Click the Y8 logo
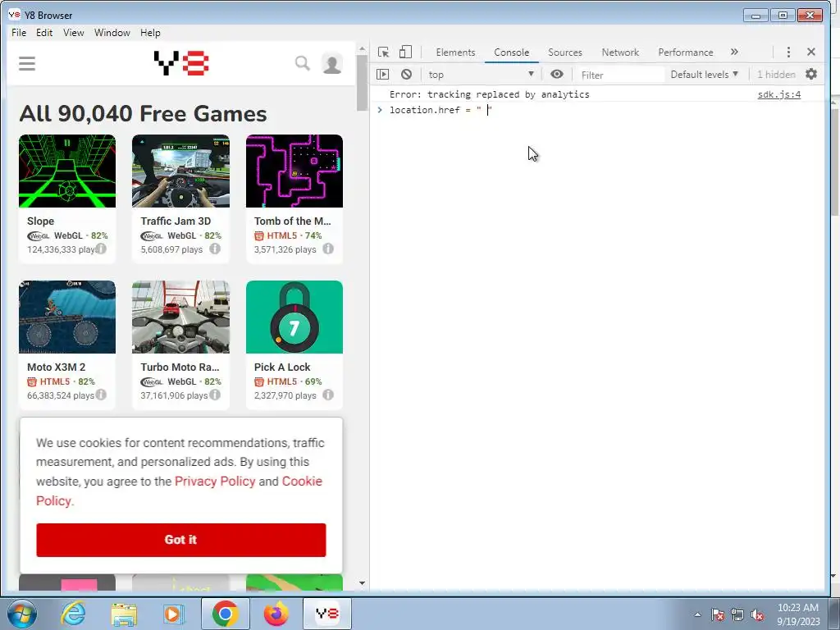 [x=181, y=63]
